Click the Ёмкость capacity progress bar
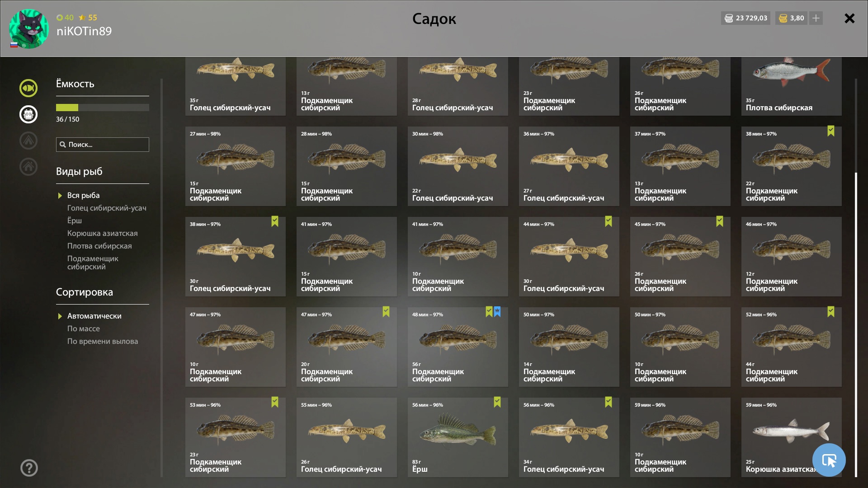Screen dimensions: 868x488 click(103, 108)
